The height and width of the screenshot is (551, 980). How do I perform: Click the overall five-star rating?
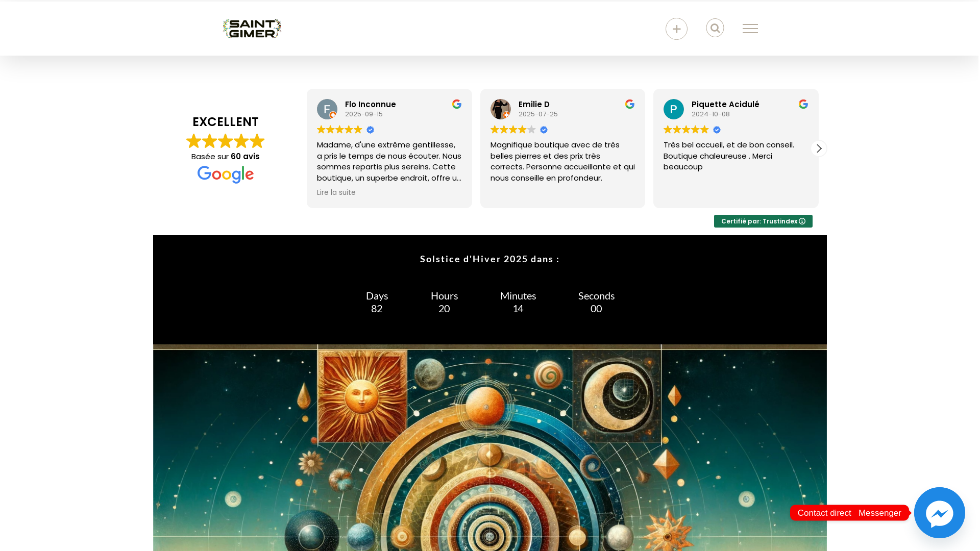coord(226,141)
